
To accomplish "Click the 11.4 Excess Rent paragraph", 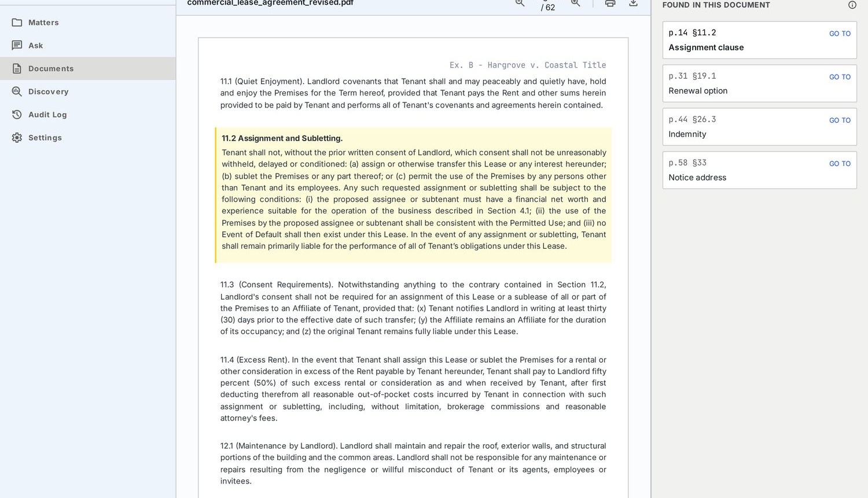I will [413, 389].
